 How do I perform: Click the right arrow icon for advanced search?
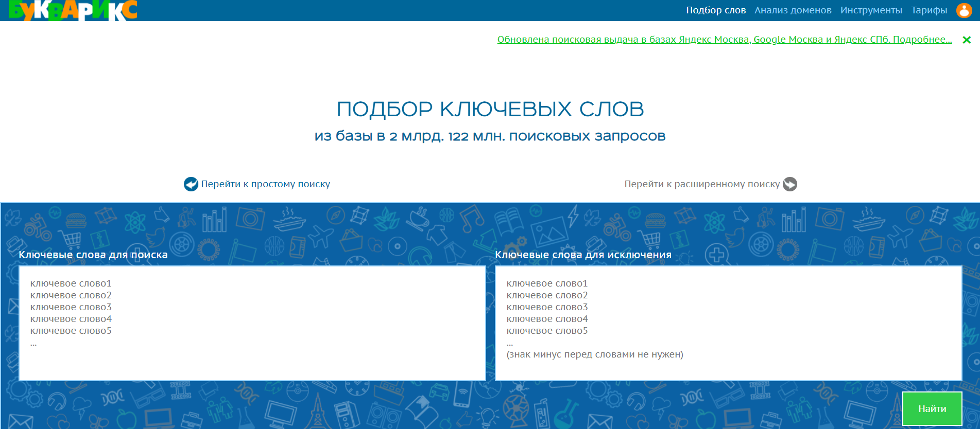[789, 184]
